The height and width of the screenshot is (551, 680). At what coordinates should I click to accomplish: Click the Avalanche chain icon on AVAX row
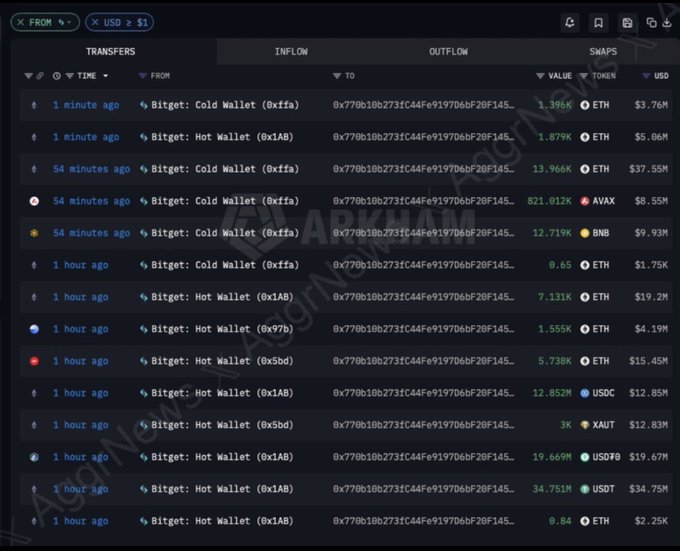[34, 201]
